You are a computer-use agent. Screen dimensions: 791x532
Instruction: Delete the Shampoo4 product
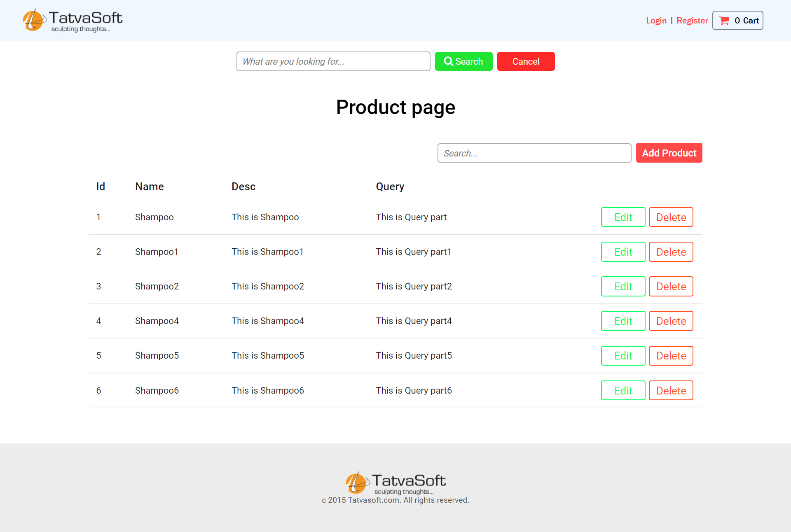pyautogui.click(x=671, y=321)
